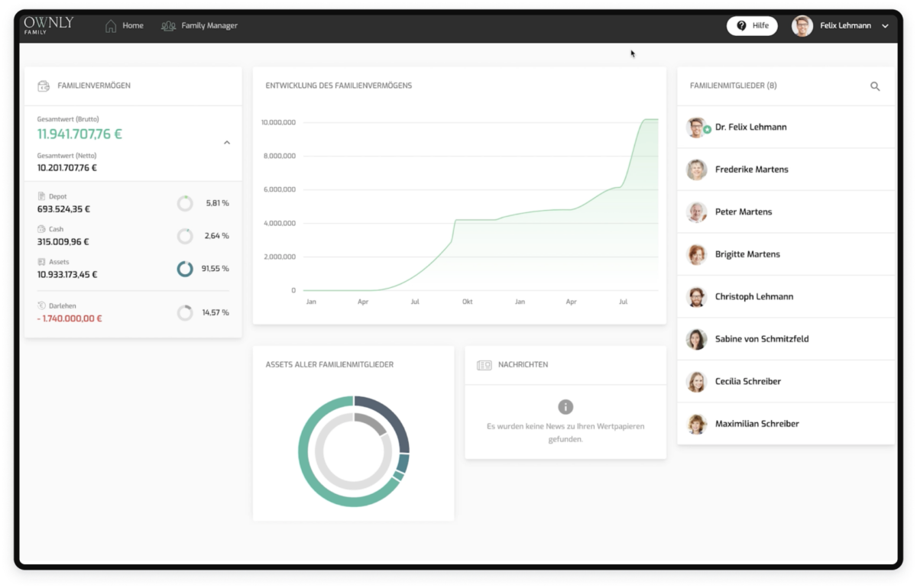Click Cecilia Schreiber's avatar

(696, 382)
